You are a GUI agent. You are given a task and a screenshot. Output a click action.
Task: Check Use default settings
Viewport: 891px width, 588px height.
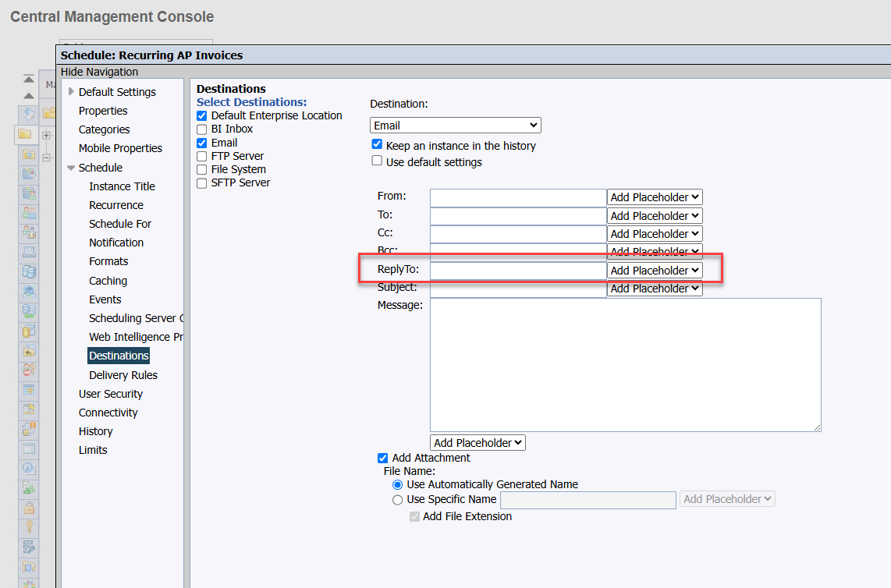click(x=377, y=161)
